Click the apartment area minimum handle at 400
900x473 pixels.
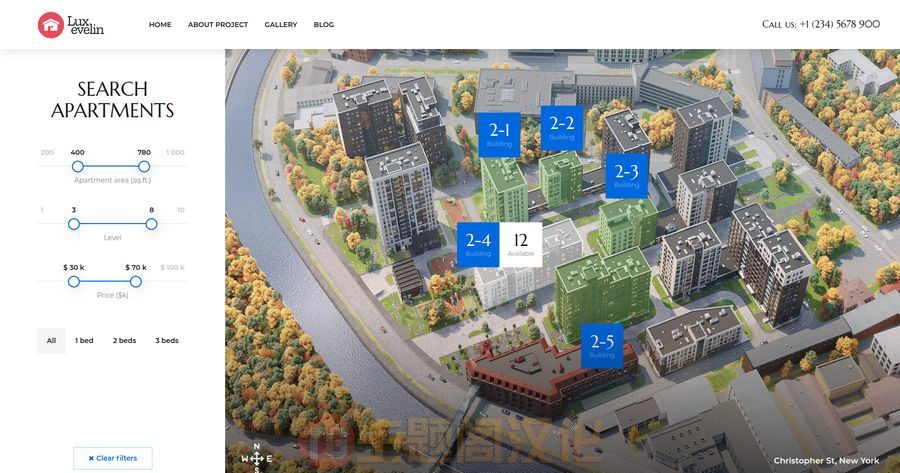77,166
